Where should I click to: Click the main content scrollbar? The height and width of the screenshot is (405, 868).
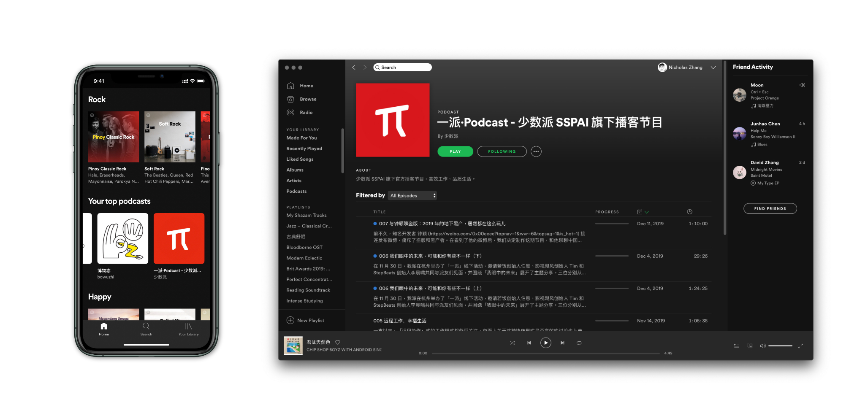(725, 148)
